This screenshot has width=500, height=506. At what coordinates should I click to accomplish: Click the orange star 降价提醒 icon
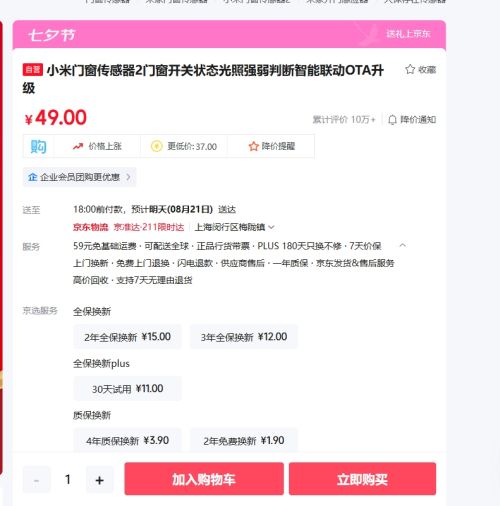click(253, 146)
